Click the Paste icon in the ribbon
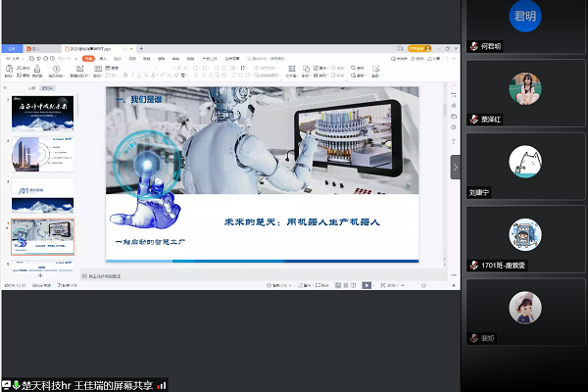 [x=10, y=71]
